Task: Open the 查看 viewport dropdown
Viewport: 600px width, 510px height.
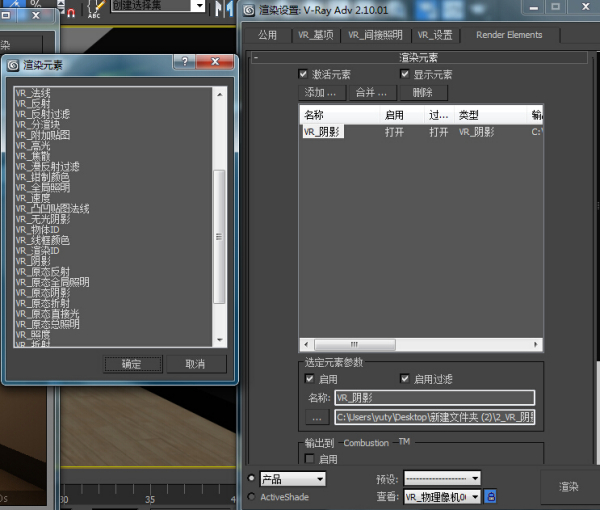Action: click(442, 497)
